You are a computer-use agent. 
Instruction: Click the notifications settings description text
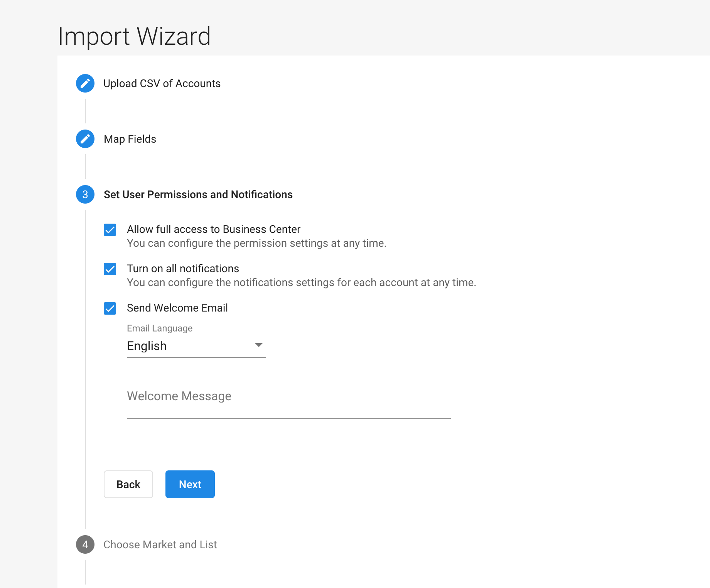click(302, 283)
